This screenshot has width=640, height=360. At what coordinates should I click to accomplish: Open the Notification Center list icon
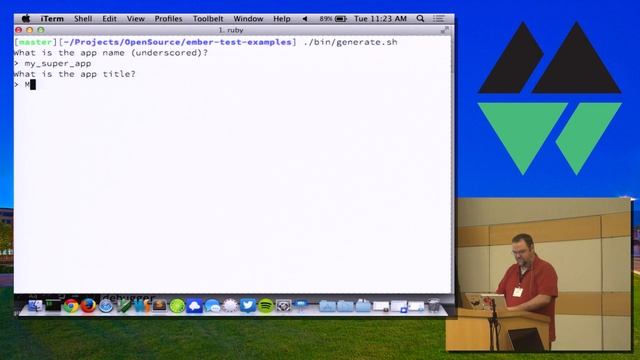point(438,19)
